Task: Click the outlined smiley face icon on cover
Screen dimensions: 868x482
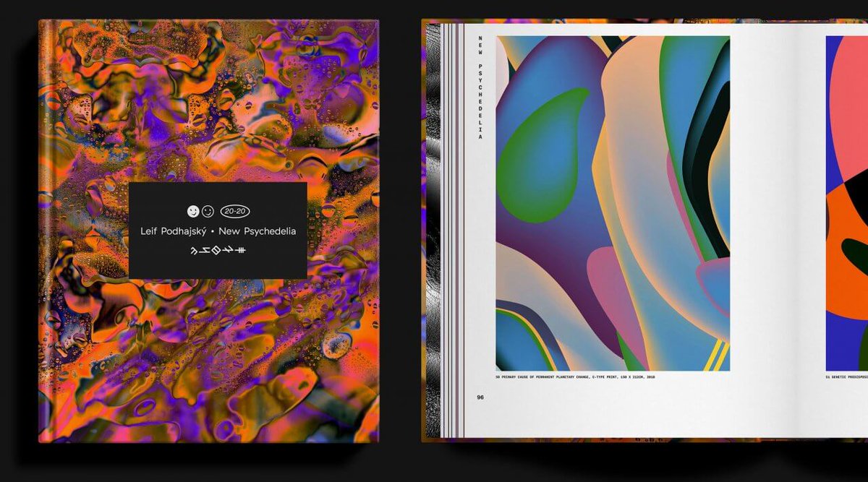Action: click(x=208, y=212)
